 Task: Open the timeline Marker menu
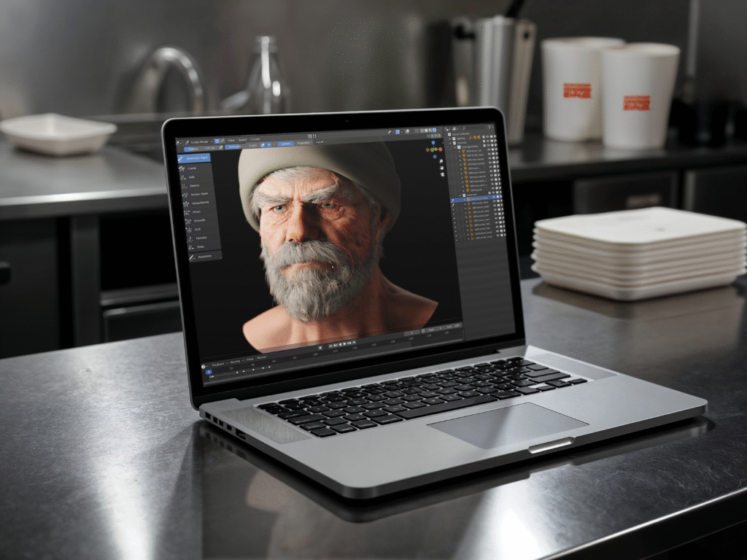pyautogui.click(x=262, y=357)
